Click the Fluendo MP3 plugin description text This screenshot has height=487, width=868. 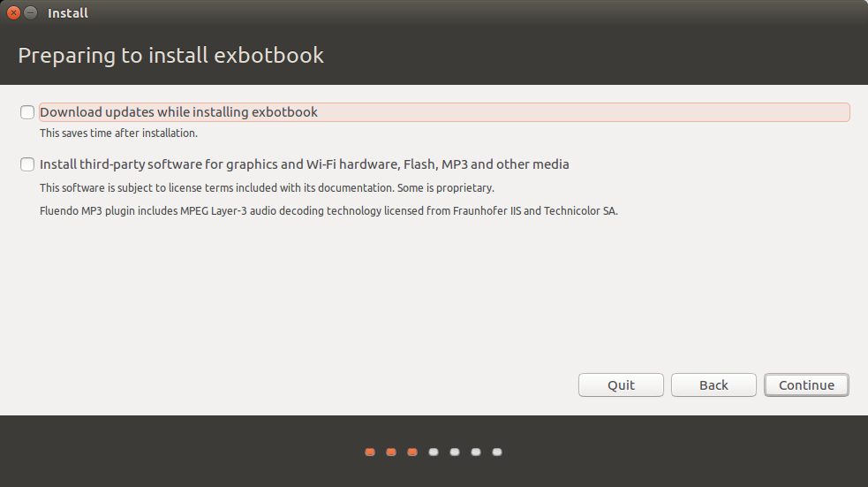[328, 211]
